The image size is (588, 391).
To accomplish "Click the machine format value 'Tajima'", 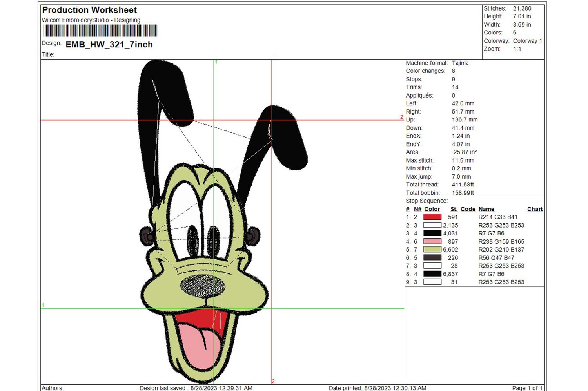I will pyautogui.click(x=460, y=63).
